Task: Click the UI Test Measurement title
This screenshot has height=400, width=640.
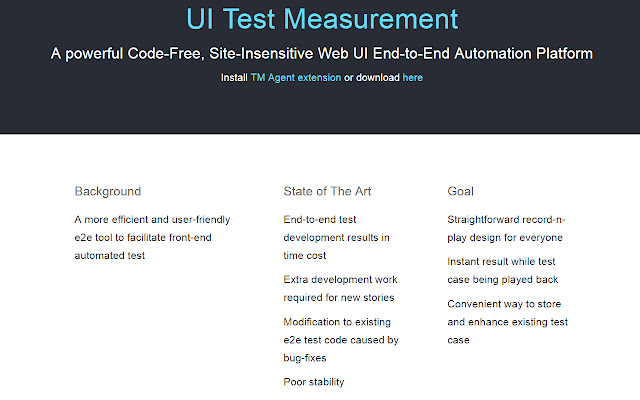Action: (x=322, y=19)
